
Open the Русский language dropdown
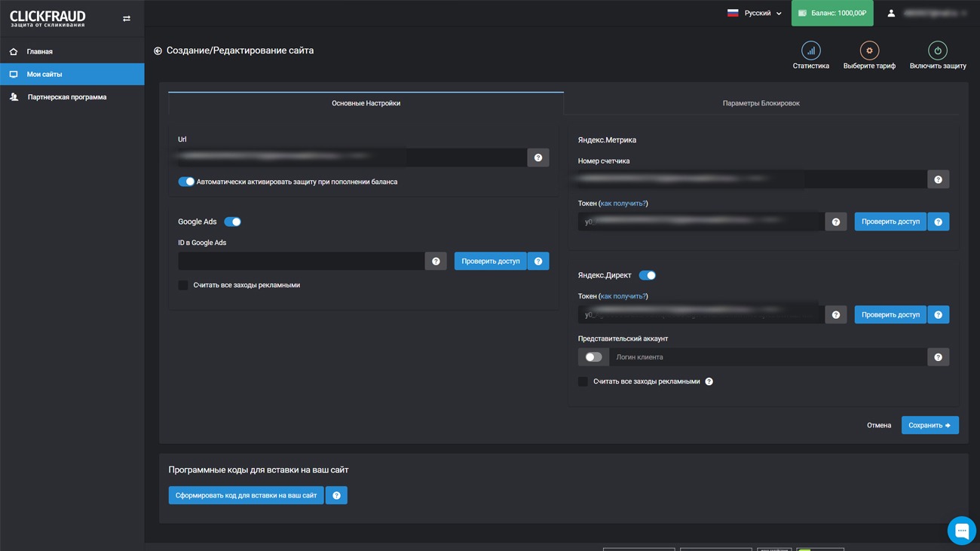pos(755,14)
